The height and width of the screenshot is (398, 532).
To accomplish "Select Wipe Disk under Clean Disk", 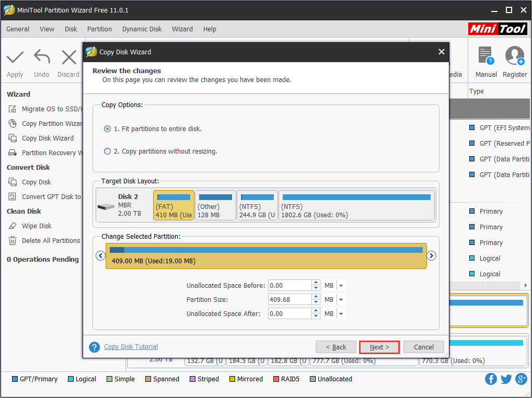I will point(39,226).
